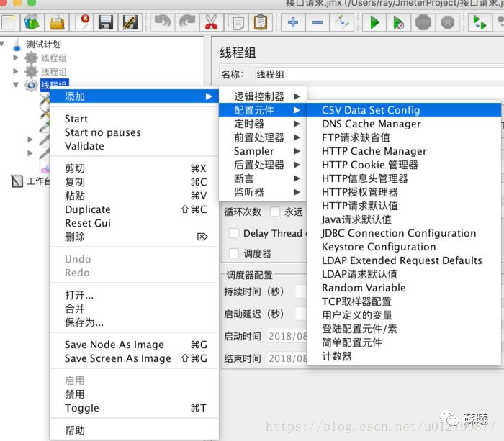Image resolution: width=504 pixels, height=441 pixels.
Task: Click 删除 delete in context menu
Action: click(x=135, y=237)
